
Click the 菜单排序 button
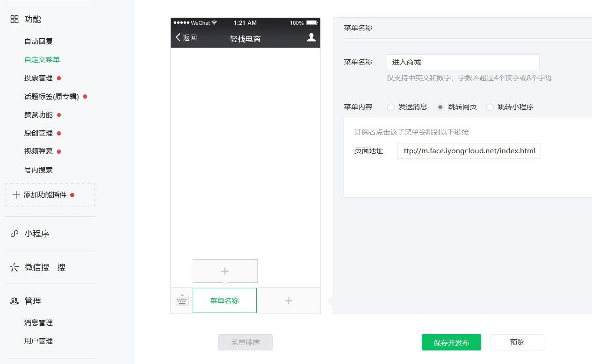245,342
